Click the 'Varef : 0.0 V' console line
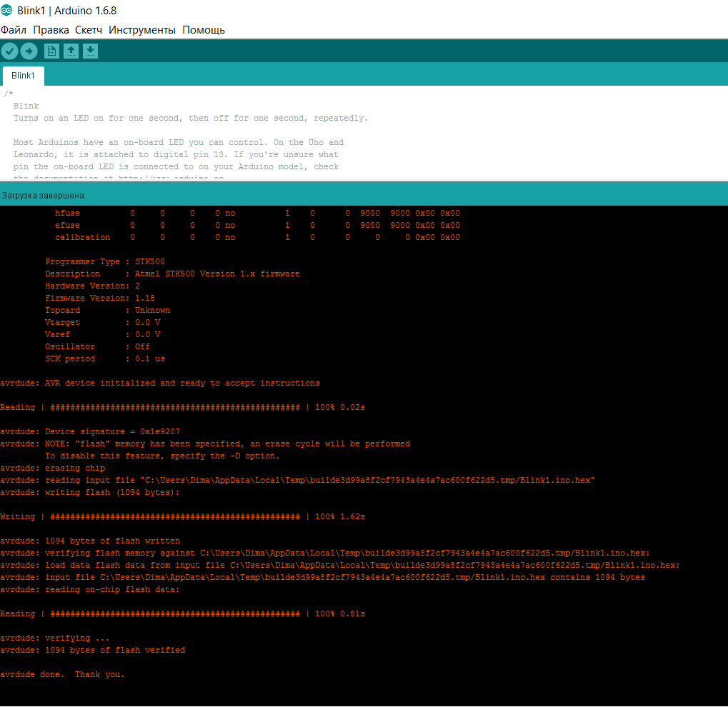 click(x=103, y=334)
